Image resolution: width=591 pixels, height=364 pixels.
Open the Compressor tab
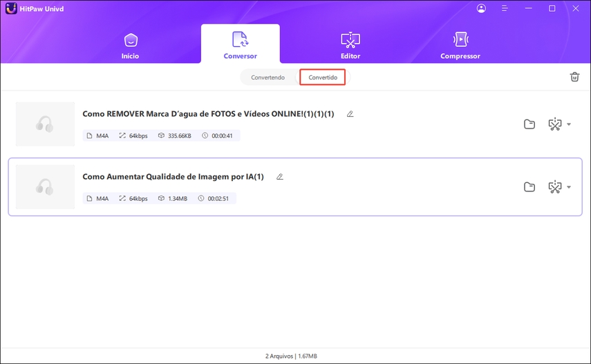pos(460,45)
